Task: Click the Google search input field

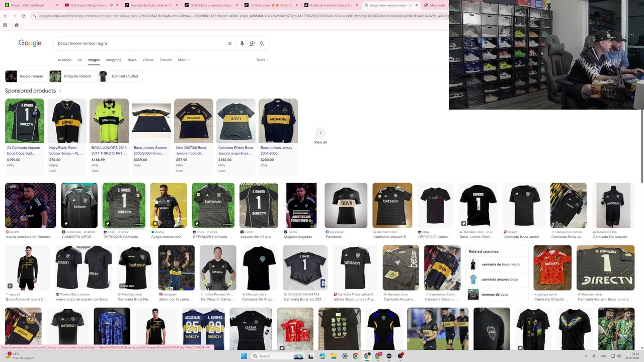Action: [141, 43]
